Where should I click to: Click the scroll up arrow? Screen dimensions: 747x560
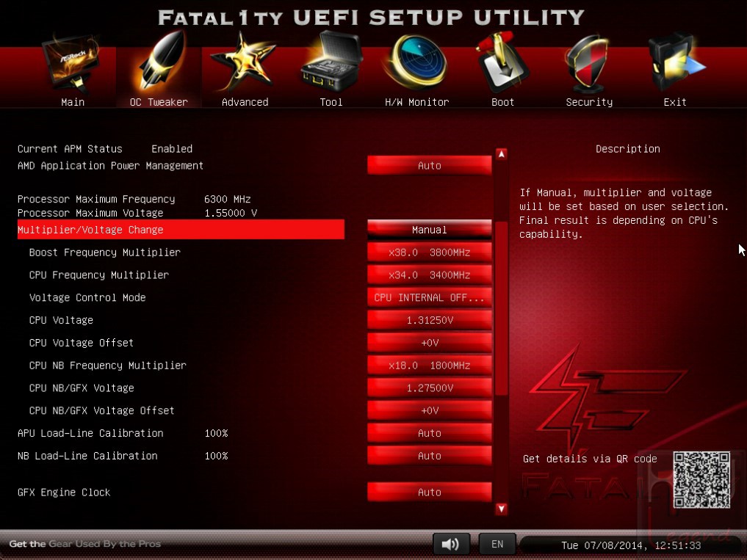pos(501,154)
